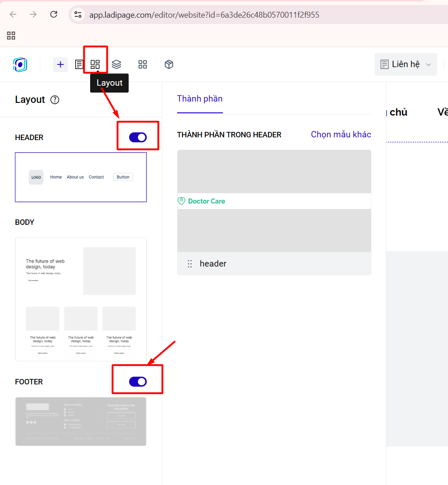Select the header layout thumbnail
This screenshot has width=448, height=485.
[81, 177]
